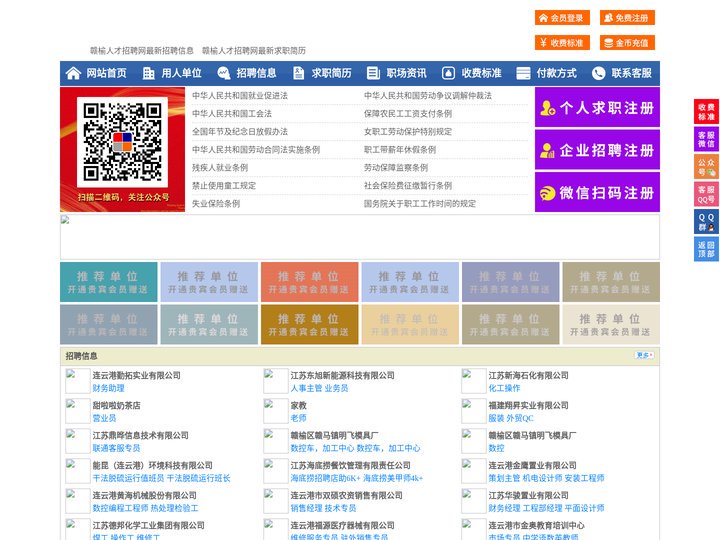The image size is (720, 540).
Task: Open 付款方式 menu item
Action: tap(557, 73)
